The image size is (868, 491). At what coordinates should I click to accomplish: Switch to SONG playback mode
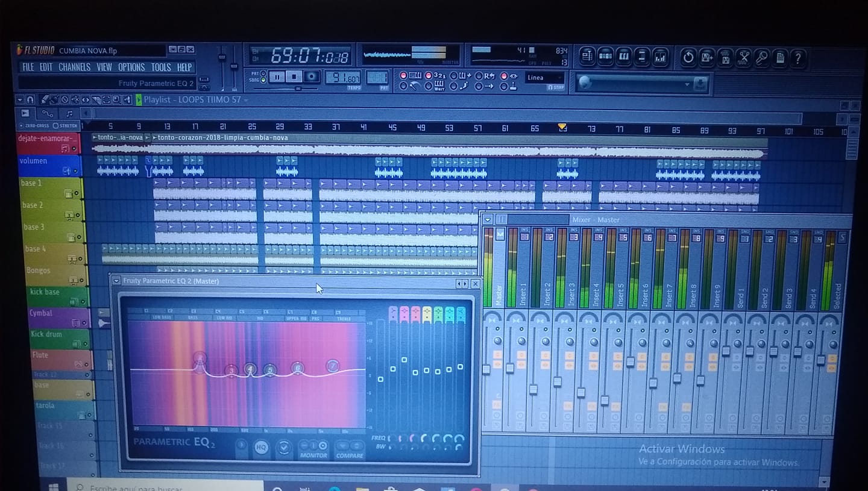coord(263,80)
